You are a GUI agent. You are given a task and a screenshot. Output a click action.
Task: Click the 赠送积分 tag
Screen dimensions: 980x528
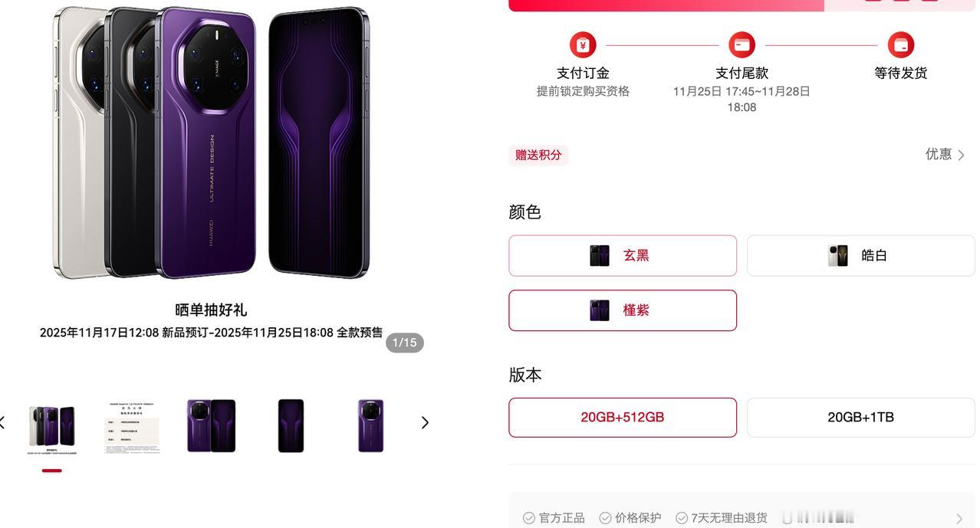[x=538, y=155]
